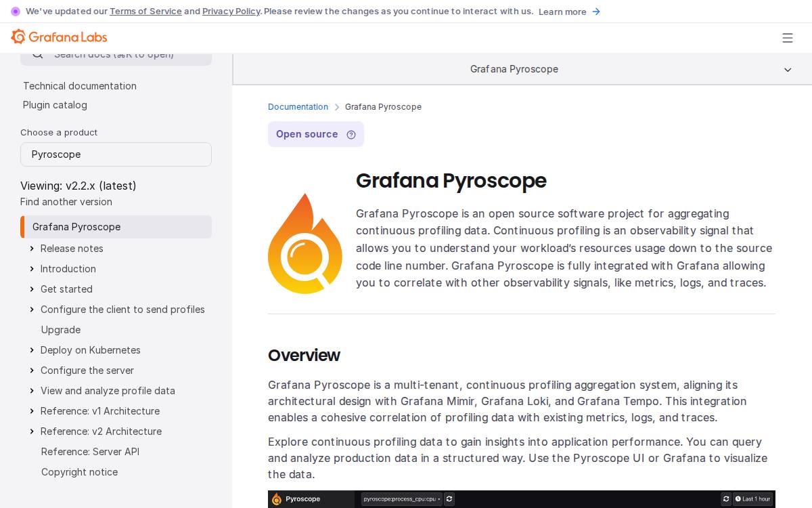Click the Pyroscope flame logo image

pos(305,244)
